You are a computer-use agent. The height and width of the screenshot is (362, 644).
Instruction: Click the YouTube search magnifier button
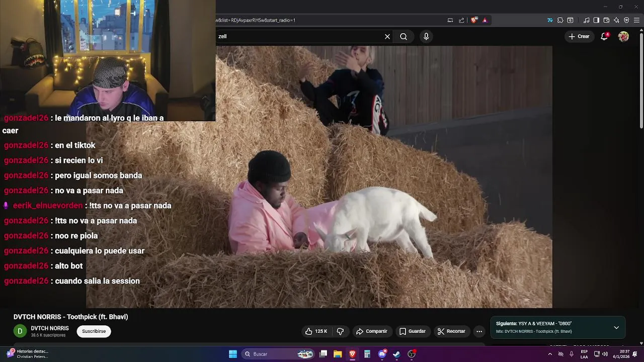[x=404, y=36]
